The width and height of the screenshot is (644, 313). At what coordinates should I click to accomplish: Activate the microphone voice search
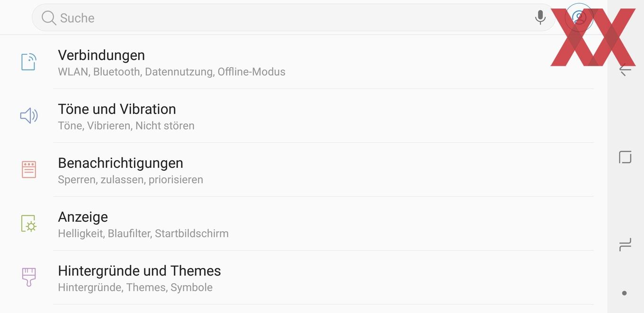540,18
